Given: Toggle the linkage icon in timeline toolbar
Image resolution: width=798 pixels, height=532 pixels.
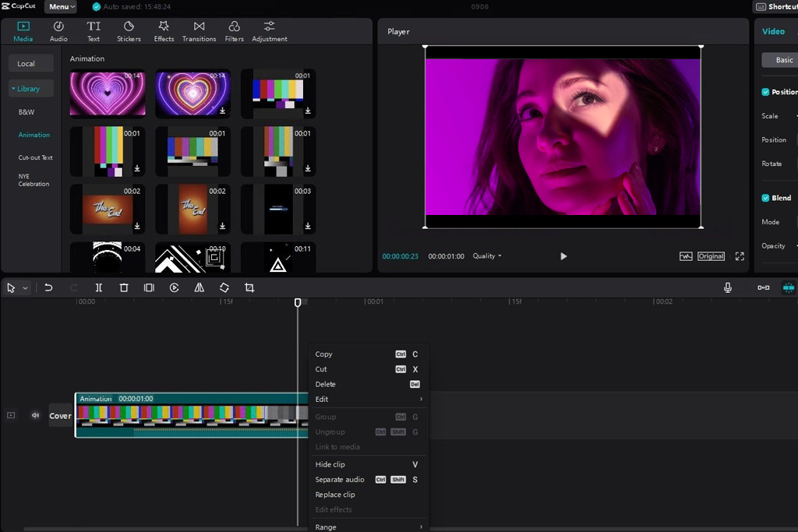Looking at the screenshot, I should point(764,288).
